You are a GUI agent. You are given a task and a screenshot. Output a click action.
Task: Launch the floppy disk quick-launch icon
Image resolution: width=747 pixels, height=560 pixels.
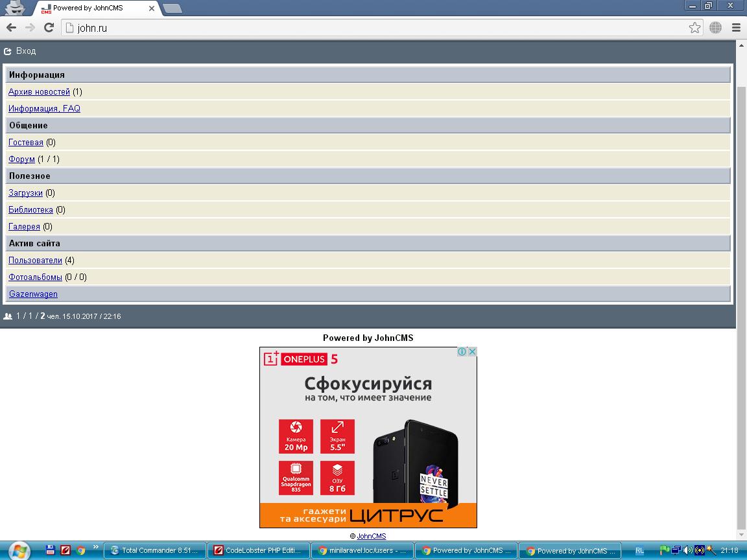click(50, 550)
